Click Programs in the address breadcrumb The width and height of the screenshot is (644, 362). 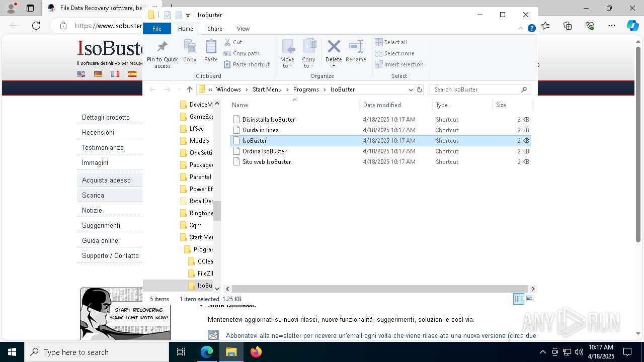point(306,89)
